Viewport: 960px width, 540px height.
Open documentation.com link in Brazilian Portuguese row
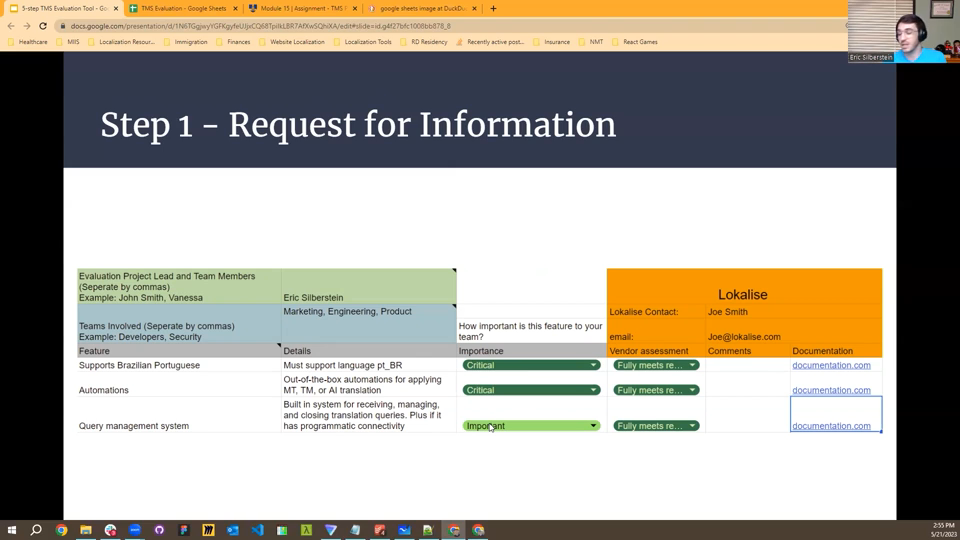831,365
